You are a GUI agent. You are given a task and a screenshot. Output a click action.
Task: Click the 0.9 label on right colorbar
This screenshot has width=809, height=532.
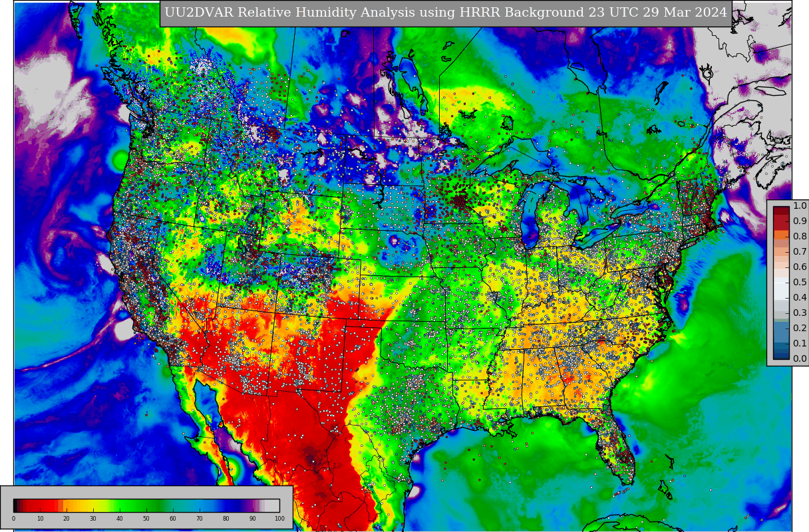[x=800, y=221]
